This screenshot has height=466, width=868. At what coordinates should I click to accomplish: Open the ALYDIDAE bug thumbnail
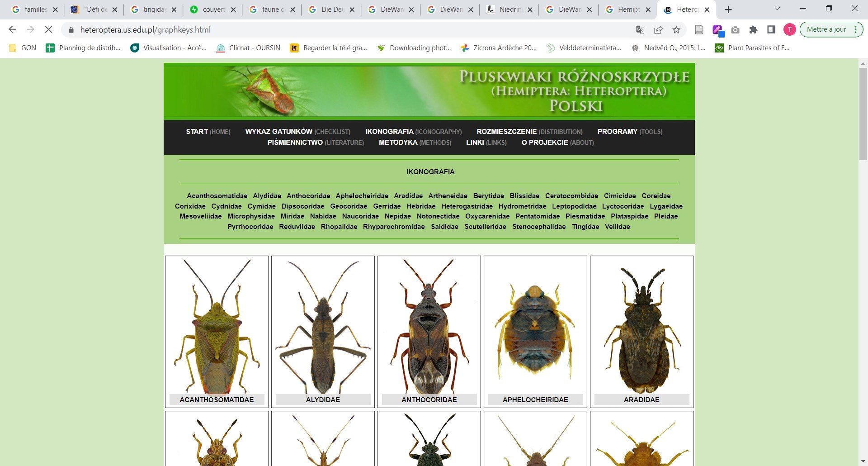[x=323, y=332]
